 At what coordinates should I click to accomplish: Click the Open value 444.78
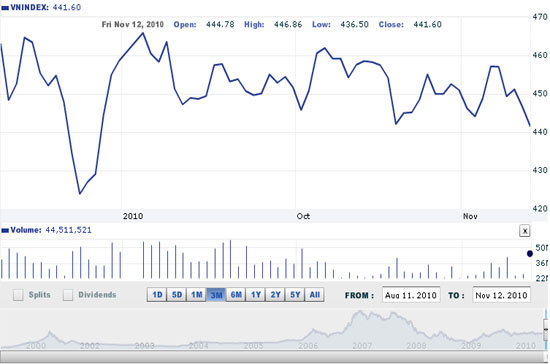pyautogui.click(x=220, y=24)
